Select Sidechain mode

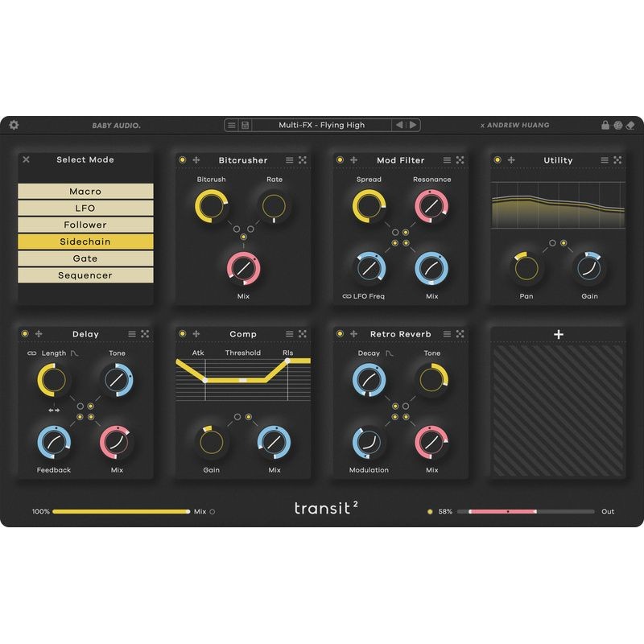86,241
